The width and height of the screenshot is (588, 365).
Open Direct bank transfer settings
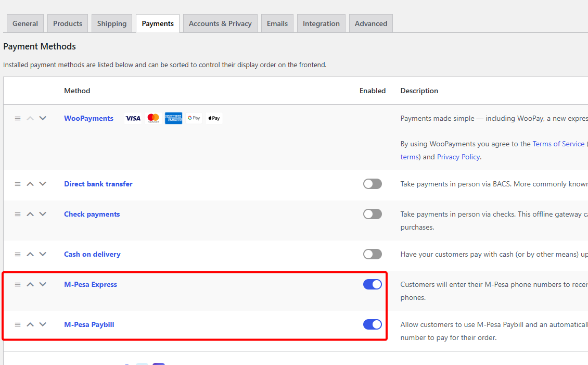pyautogui.click(x=98, y=184)
